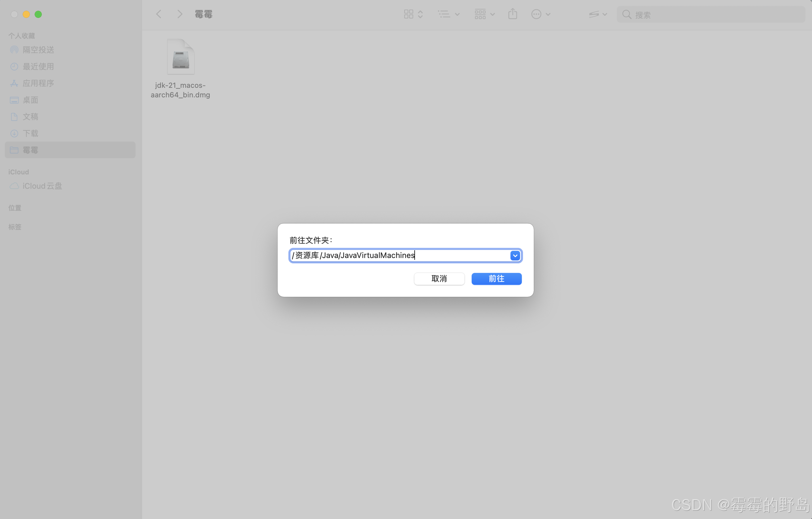The height and width of the screenshot is (519, 812).
Task: Click the Finder back navigation arrow
Action: click(159, 14)
